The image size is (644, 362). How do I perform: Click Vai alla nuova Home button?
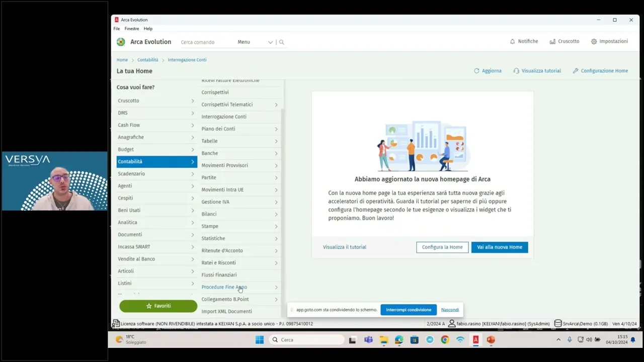click(x=500, y=247)
